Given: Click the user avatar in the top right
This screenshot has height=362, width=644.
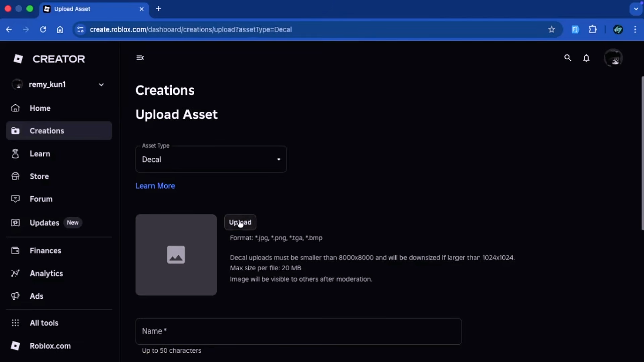Looking at the screenshot, I should 613,58.
